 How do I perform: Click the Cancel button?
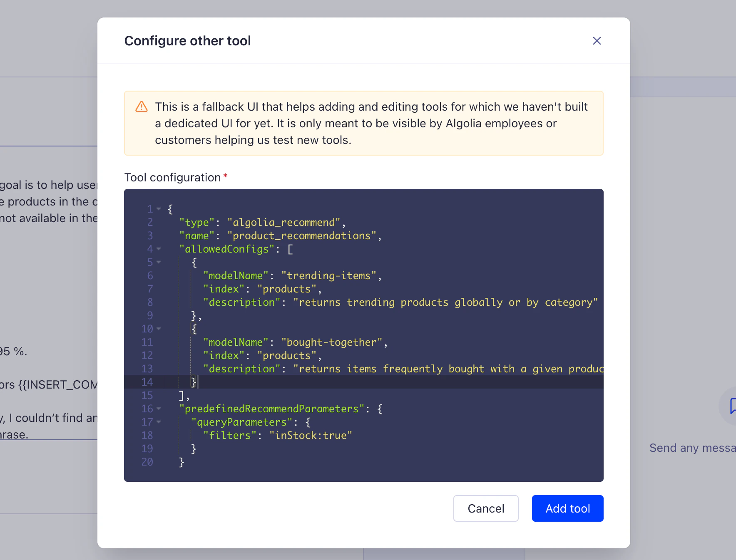coord(485,508)
